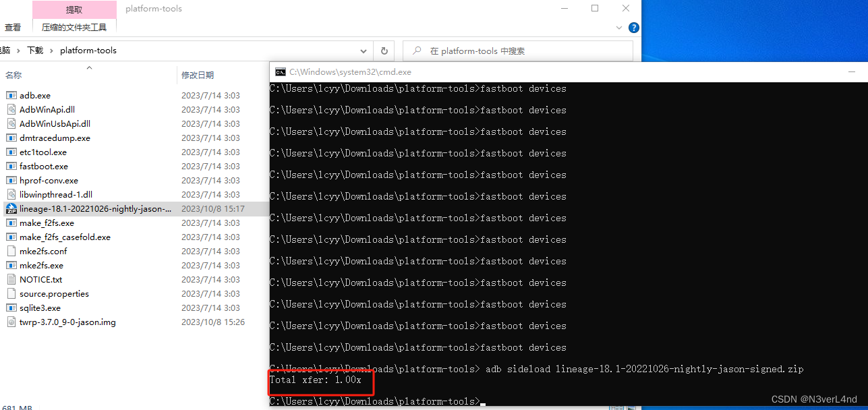Click sqlite3.exe file icon
Image resolution: width=868 pixels, height=410 pixels.
[11, 308]
